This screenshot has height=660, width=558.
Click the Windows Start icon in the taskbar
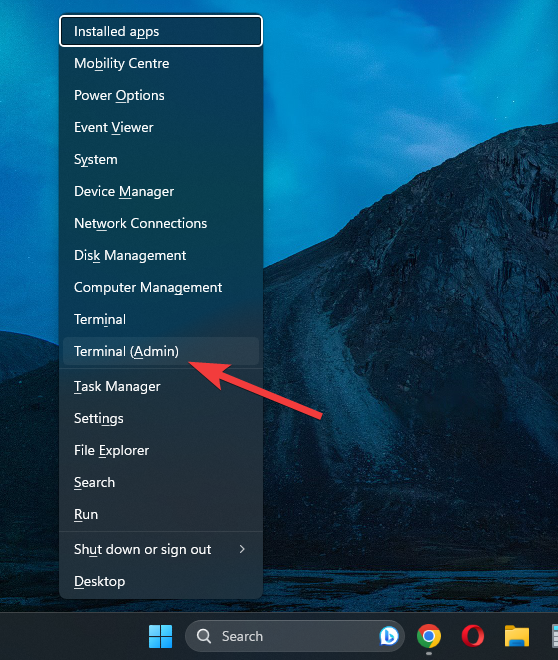(160, 636)
